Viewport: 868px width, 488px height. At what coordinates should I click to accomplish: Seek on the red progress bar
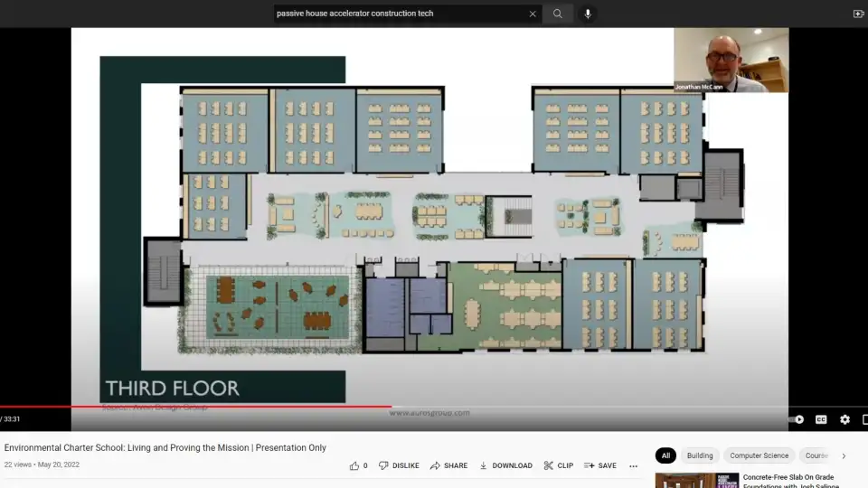click(271, 407)
